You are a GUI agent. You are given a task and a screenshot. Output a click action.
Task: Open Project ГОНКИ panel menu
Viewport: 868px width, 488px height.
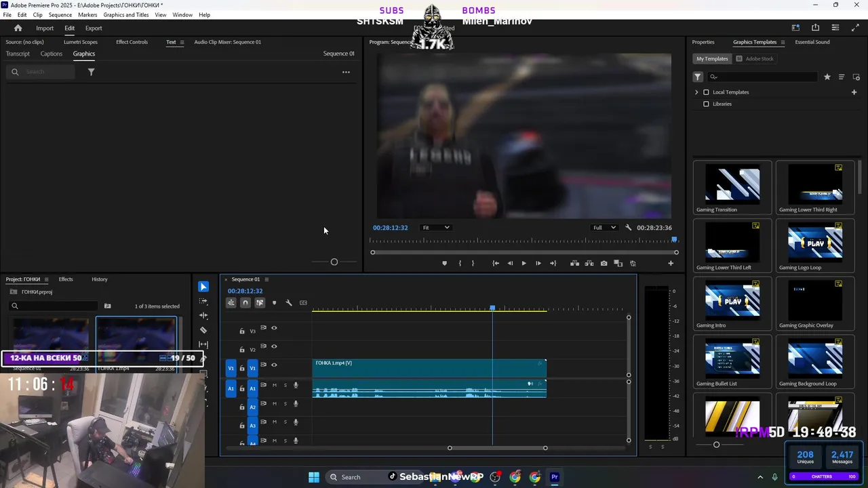[x=46, y=279]
